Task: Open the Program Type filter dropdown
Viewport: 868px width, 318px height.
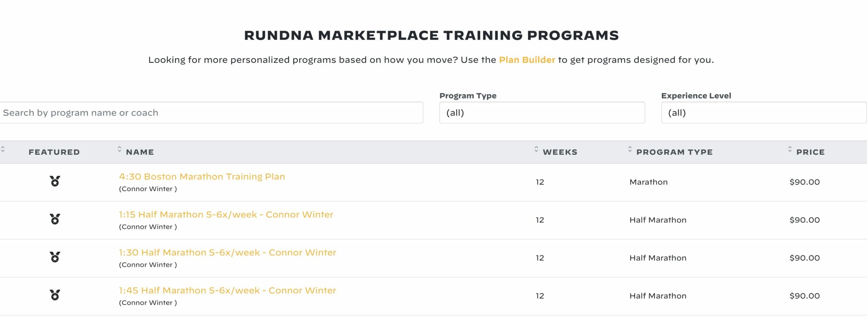Action: tap(542, 113)
